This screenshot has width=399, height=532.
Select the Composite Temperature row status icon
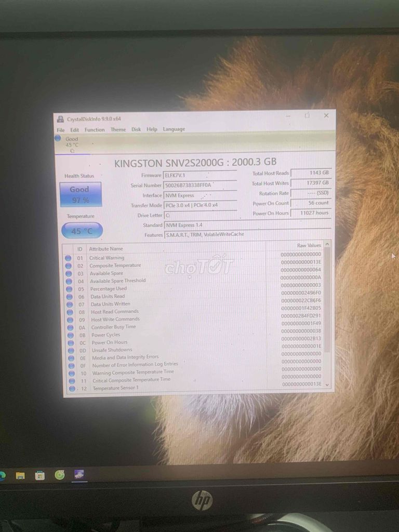click(x=69, y=265)
